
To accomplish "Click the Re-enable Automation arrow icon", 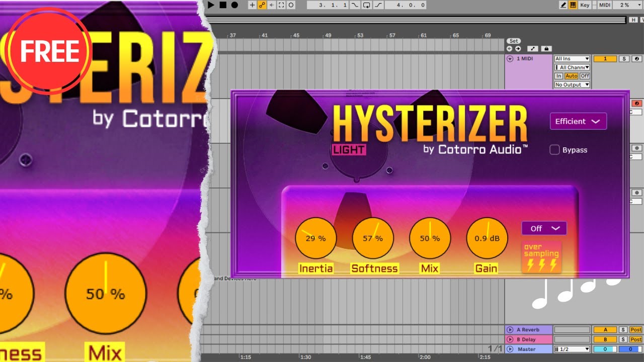I will click(x=272, y=5).
